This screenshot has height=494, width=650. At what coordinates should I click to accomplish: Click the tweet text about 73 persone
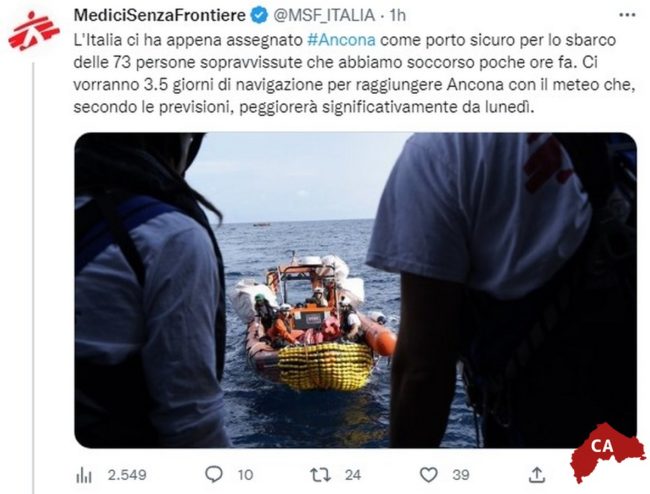[x=354, y=74]
